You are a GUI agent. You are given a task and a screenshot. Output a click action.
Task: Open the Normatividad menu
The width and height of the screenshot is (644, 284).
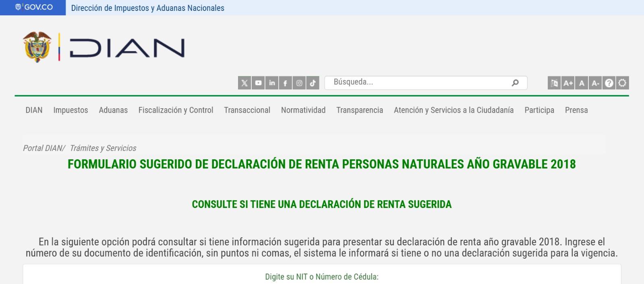[x=303, y=110]
